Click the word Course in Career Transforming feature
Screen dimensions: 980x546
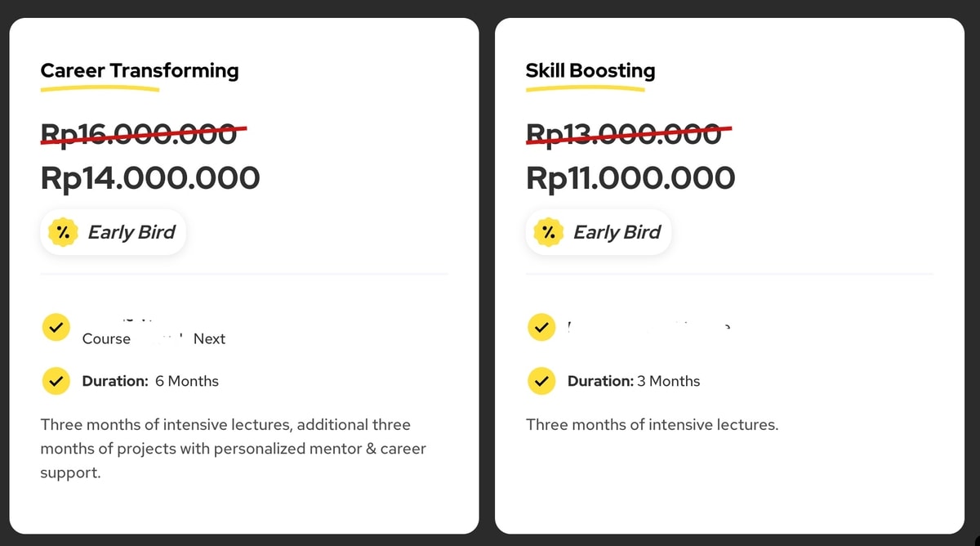(x=106, y=339)
